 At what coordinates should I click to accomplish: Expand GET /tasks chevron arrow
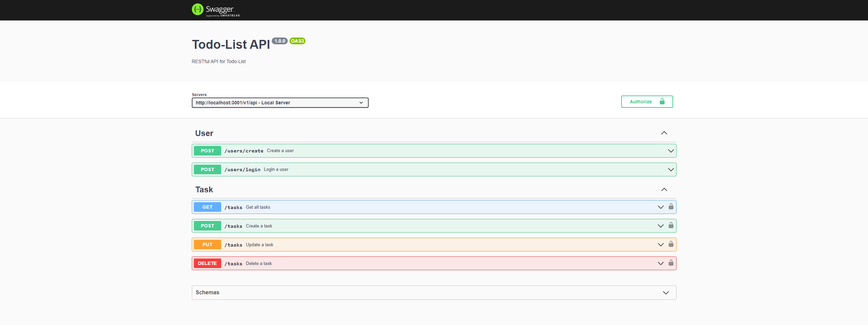point(660,207)
